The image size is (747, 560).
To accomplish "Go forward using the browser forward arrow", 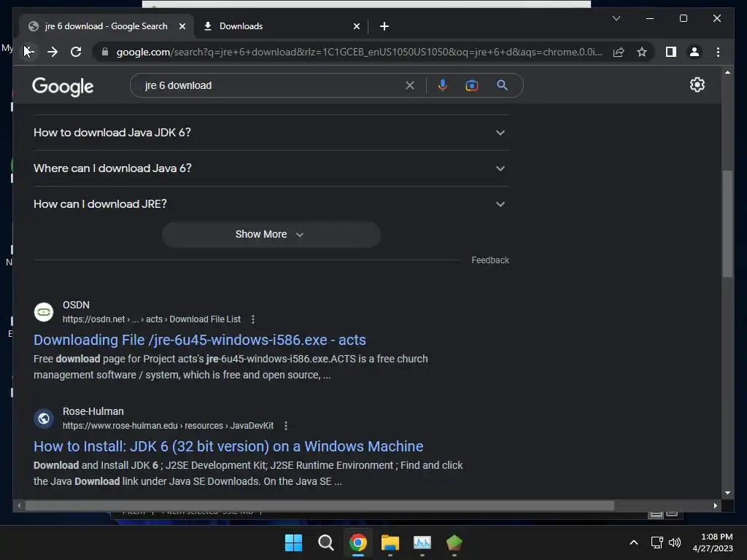I will tap(53, 52).
